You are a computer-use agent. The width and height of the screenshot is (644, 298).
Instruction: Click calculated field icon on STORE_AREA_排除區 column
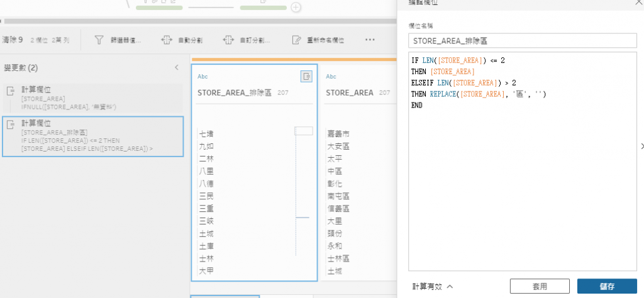306,76
